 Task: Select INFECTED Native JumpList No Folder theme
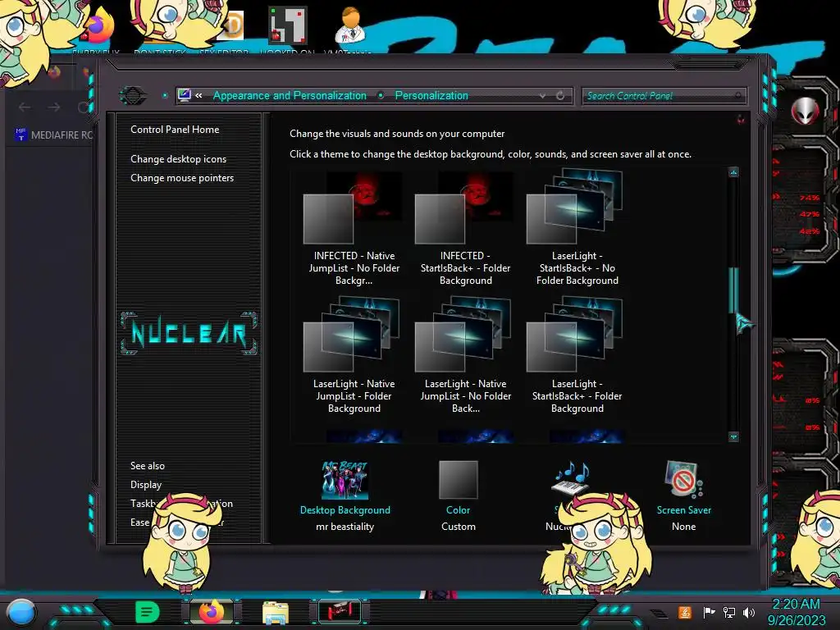coord(354,230)
